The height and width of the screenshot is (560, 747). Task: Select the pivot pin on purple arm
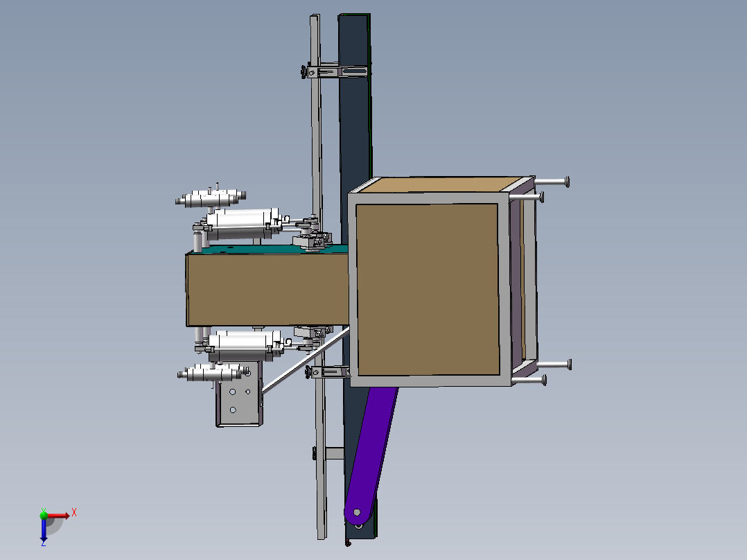click(x=357, y=513)
